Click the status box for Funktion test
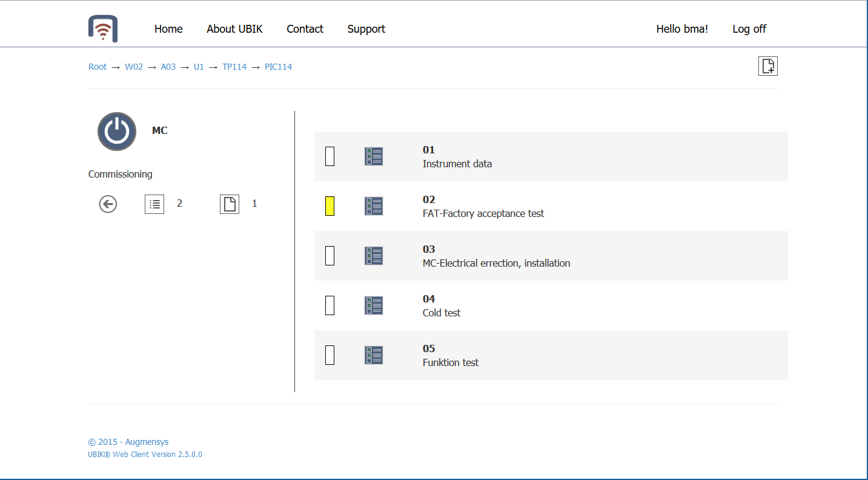Screen dimensions: 868x480 point(330,355)
